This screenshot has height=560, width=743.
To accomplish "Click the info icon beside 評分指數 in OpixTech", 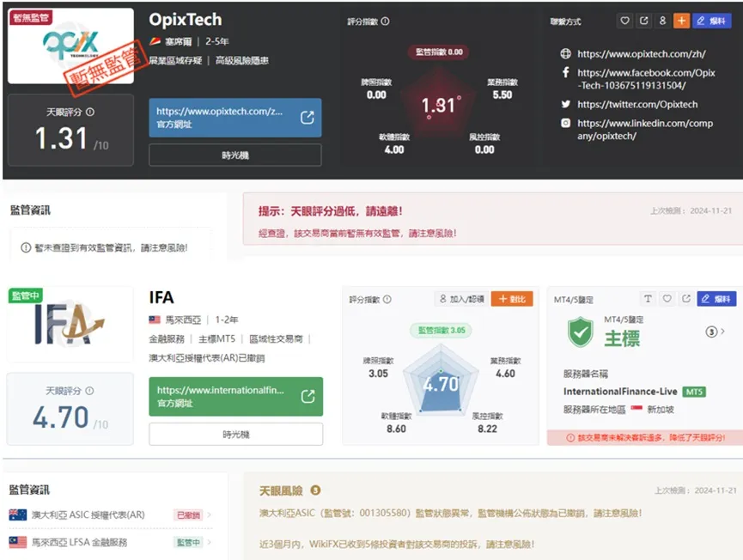I will coord(385,21).
